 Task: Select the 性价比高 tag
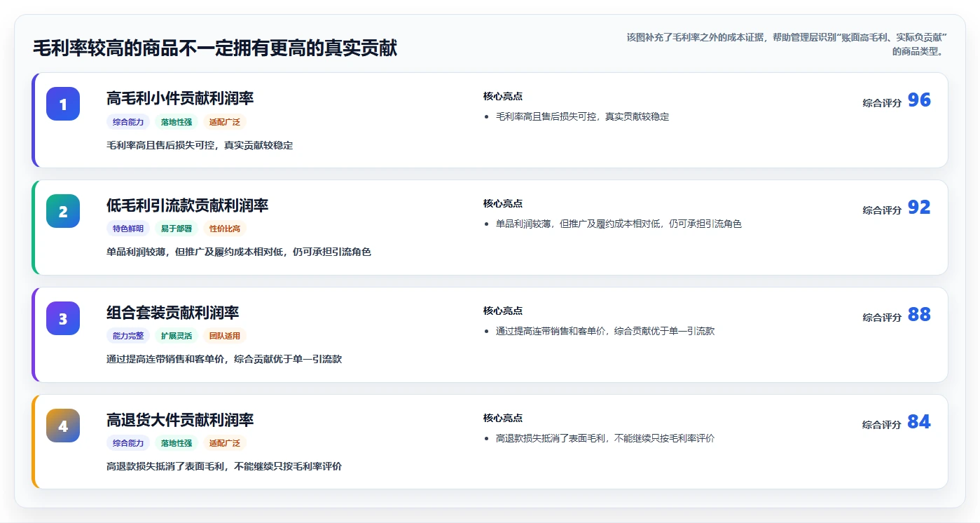coord(225,229)
